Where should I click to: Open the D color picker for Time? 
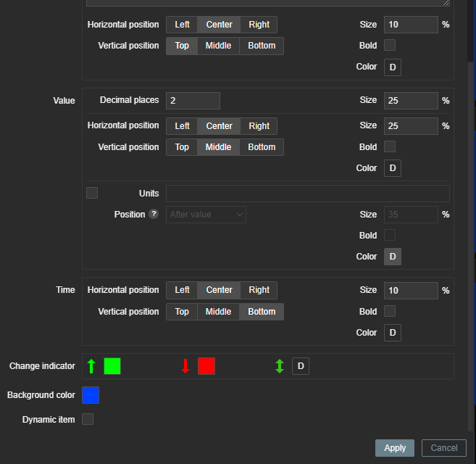coord(392,333)
